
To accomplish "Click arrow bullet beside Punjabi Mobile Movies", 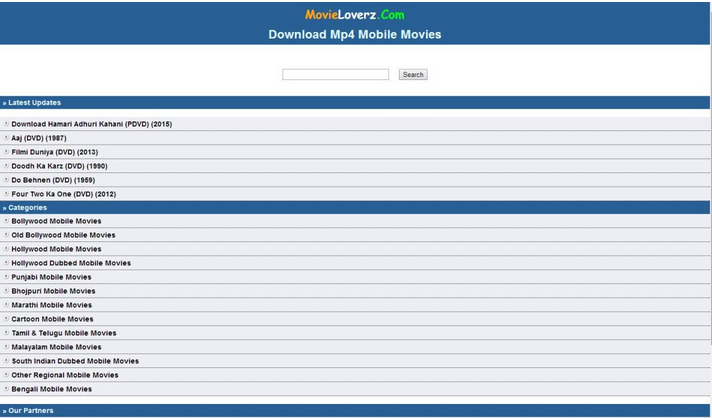I will pos(6,277).
